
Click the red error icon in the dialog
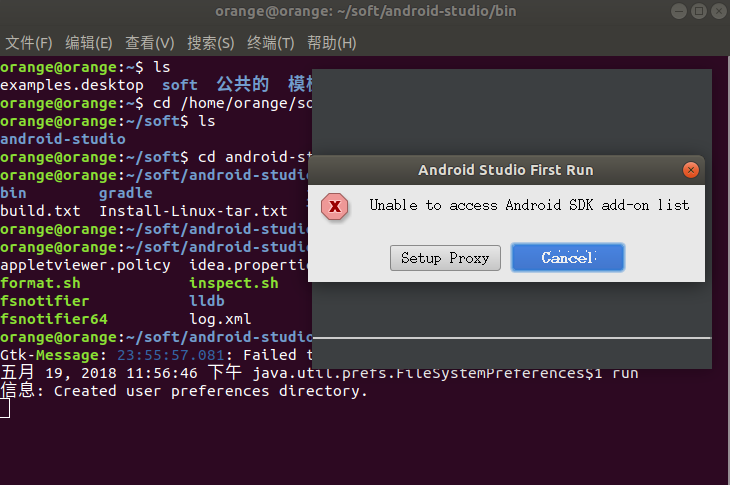click(x=335, y=206)
